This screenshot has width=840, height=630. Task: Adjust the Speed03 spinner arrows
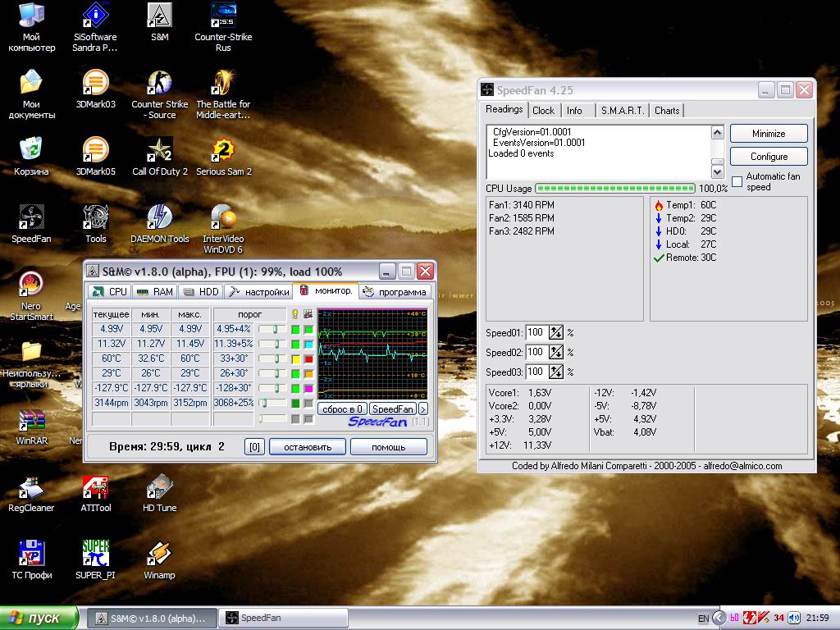(x=556, y=372)
